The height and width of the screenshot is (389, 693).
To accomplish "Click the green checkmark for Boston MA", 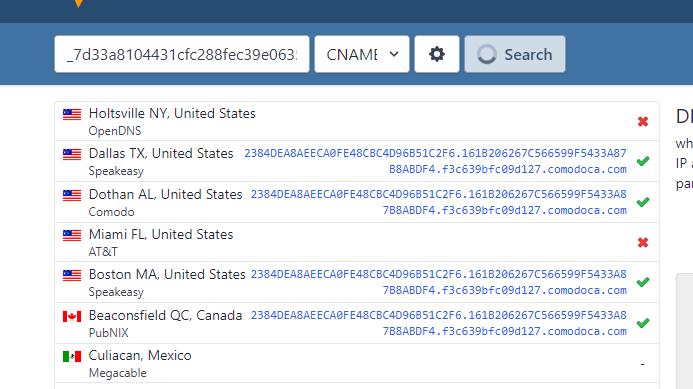I will [643, 282].
